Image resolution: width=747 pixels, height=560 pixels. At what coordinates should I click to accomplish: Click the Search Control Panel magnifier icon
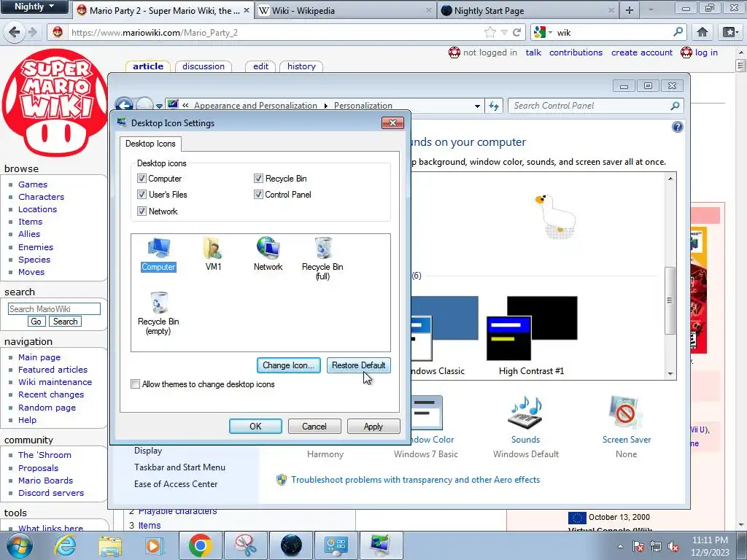pos(675,106)
